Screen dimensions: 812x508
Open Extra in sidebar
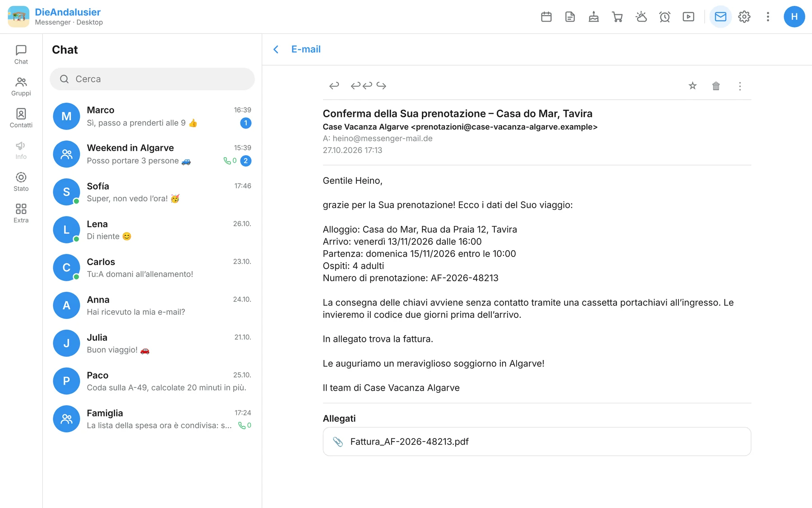(x=21, y=213)
